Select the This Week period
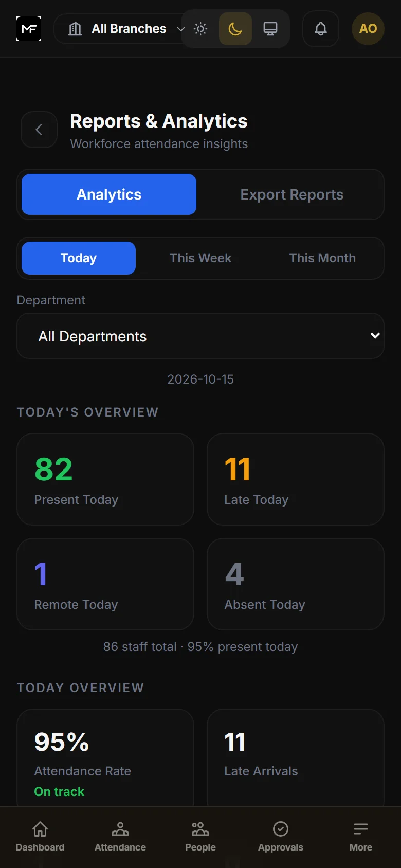This screenshot has height=868, width=401. click(200, 258)
